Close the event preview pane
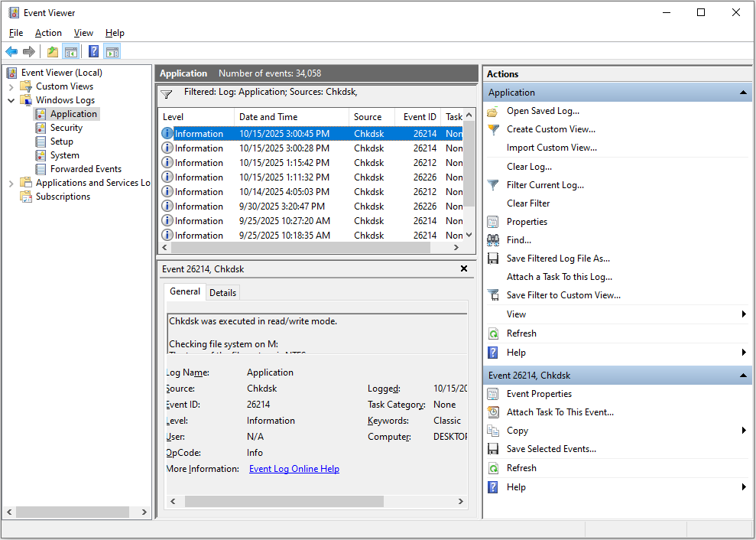 pos(464,268)
